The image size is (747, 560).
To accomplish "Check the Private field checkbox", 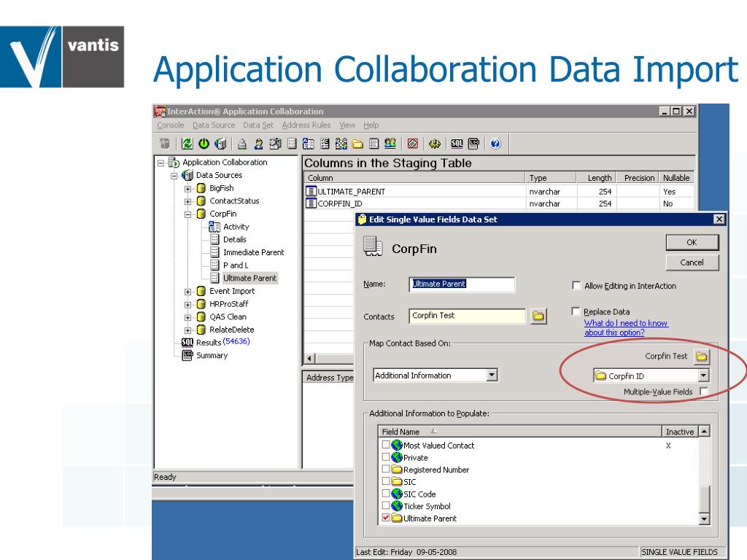I will click(386, 457).
